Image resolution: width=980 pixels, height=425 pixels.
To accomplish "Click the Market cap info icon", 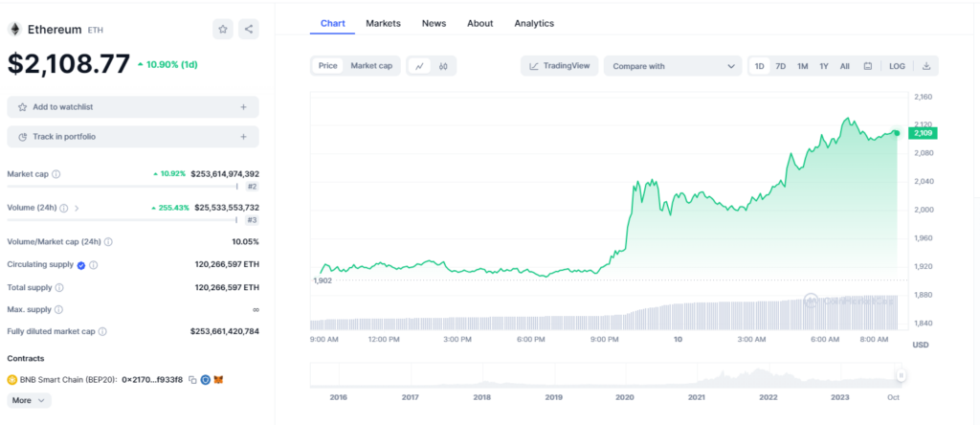I will point(56,174).
